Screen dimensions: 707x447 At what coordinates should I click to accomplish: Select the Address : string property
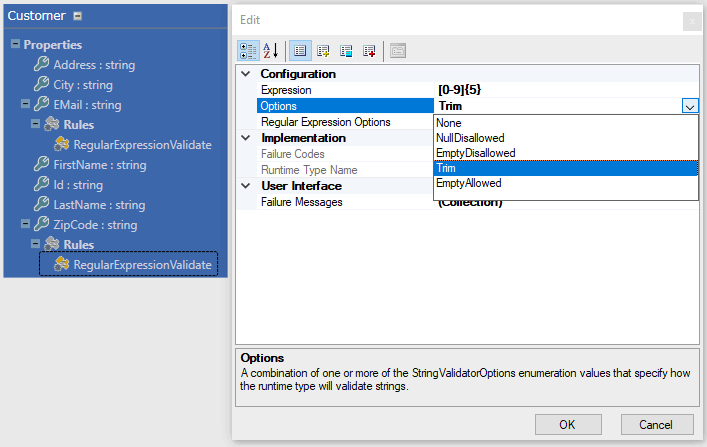coord(94,65)
